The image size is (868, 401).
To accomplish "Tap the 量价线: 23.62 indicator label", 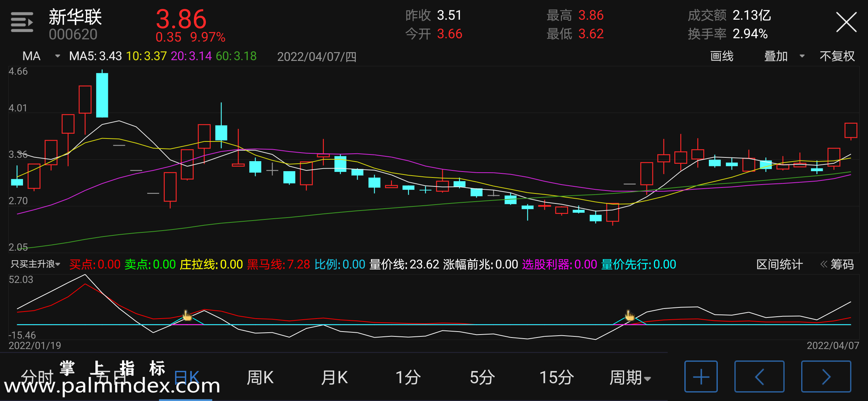I will pos(404,264).
